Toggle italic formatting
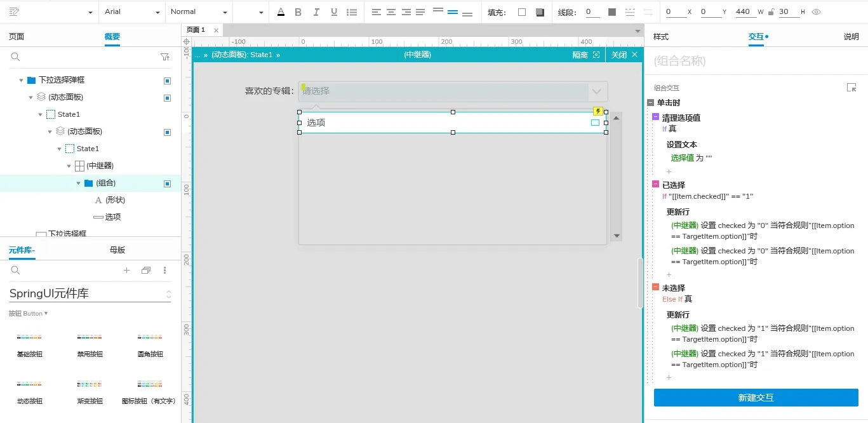The width and height of the screenshot is (868, 423). click(x=316, y=12)
